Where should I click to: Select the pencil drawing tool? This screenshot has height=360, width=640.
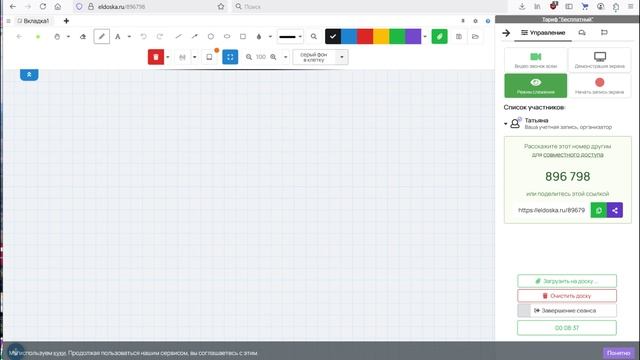click(102, 36)
